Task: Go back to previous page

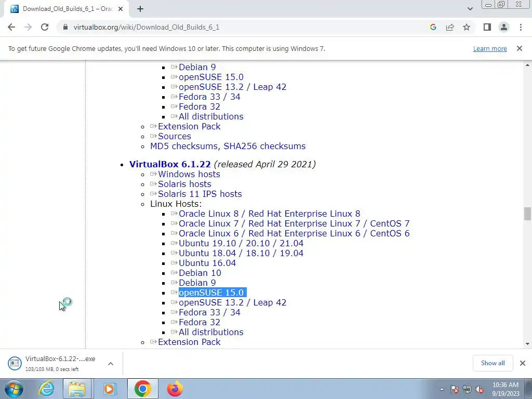Action: click(x=11, y=27)
